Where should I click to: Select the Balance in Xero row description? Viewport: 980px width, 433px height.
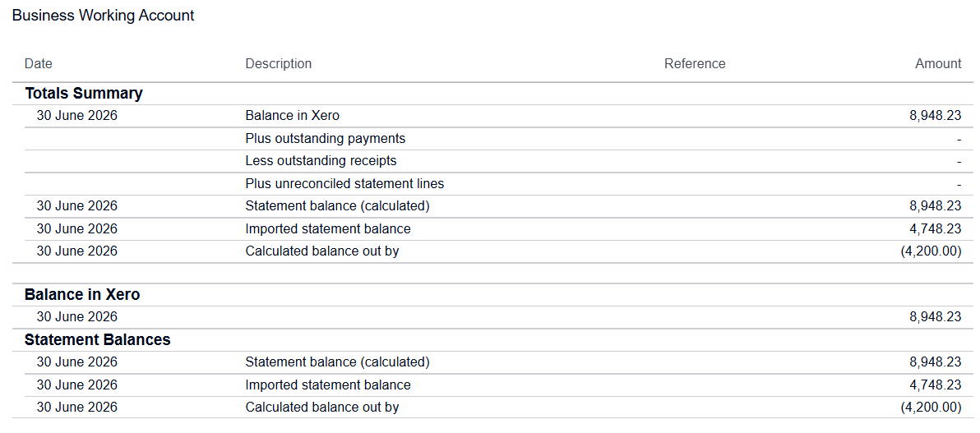tap(293, 116)
